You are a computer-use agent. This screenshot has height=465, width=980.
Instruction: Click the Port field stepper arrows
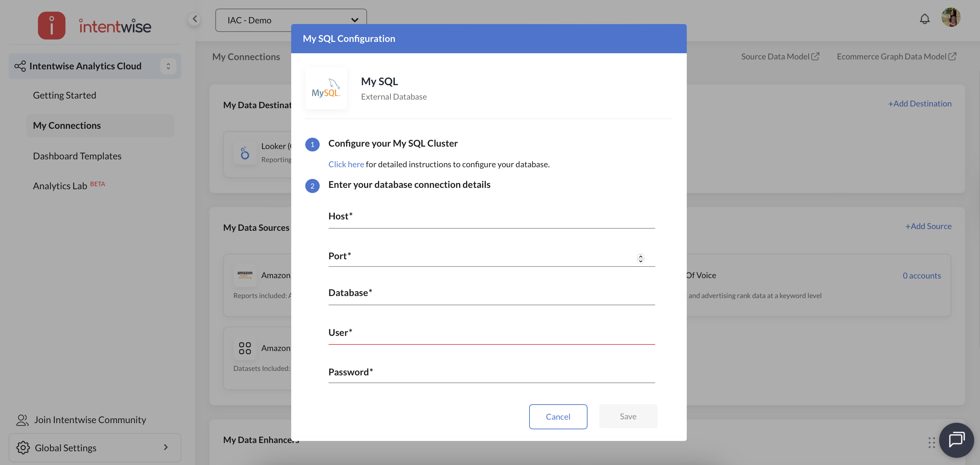pos(641,258)
